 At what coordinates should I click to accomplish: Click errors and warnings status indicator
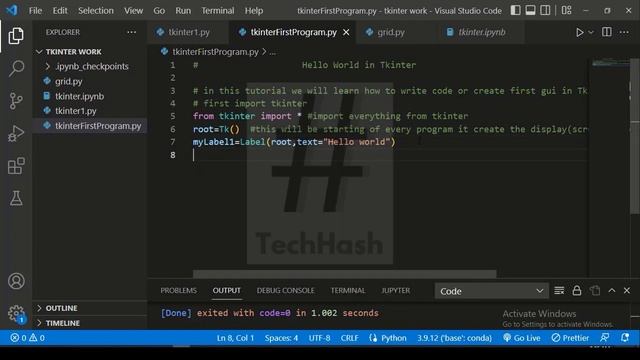[x=27, y=338]
